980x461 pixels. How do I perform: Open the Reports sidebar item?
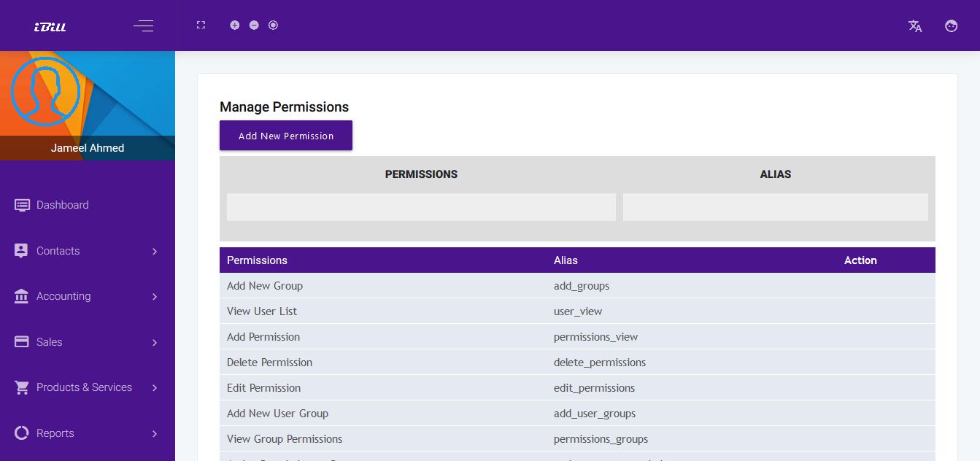click(x=55, y=433)
